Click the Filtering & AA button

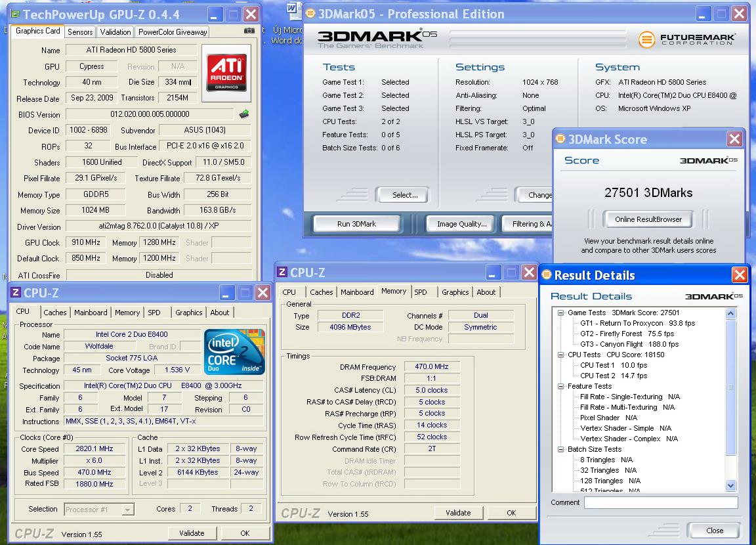click(528, 224)
